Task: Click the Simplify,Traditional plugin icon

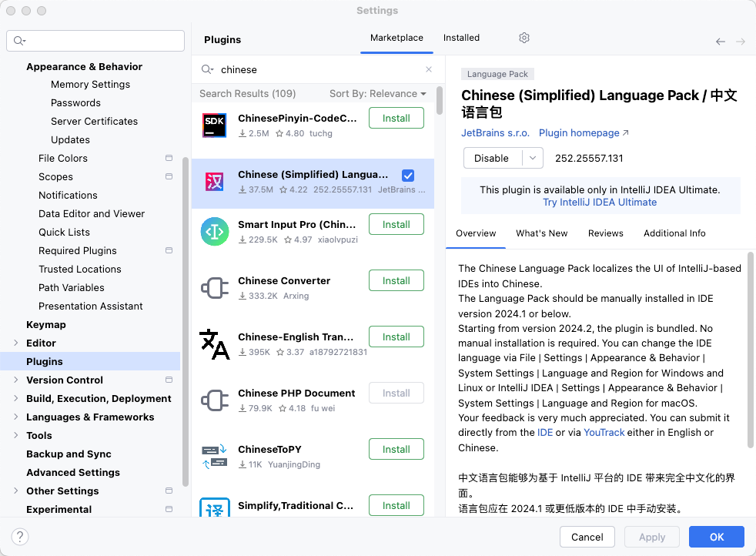Action: point(215,507)
